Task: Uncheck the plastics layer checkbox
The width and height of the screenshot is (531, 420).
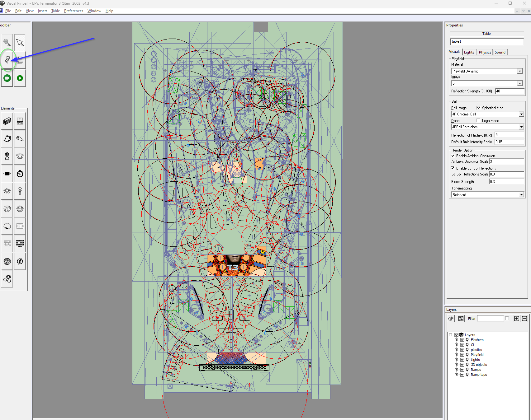Action: pos(462,350)
